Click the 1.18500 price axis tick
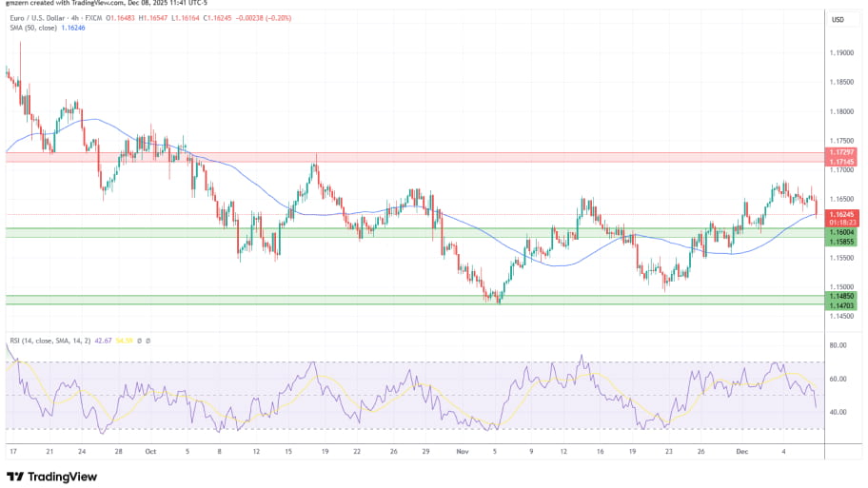 [841, 82]
